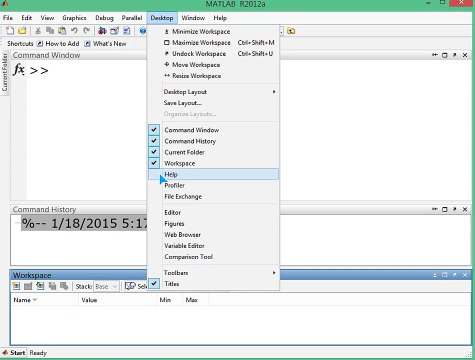The width and height of the screenshot is (475, 360).
Task: Select Help in the Desktop menu
Action: pos(213,174)
